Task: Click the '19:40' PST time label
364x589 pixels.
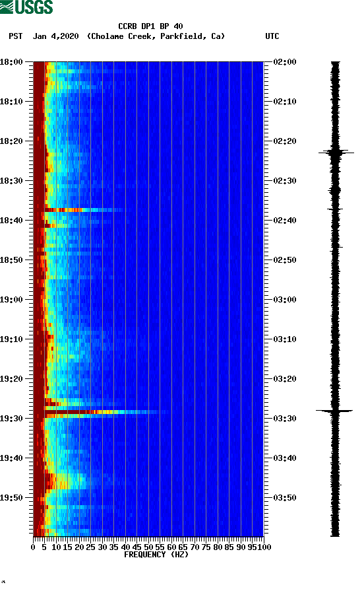Action: [x=11, y=458]
